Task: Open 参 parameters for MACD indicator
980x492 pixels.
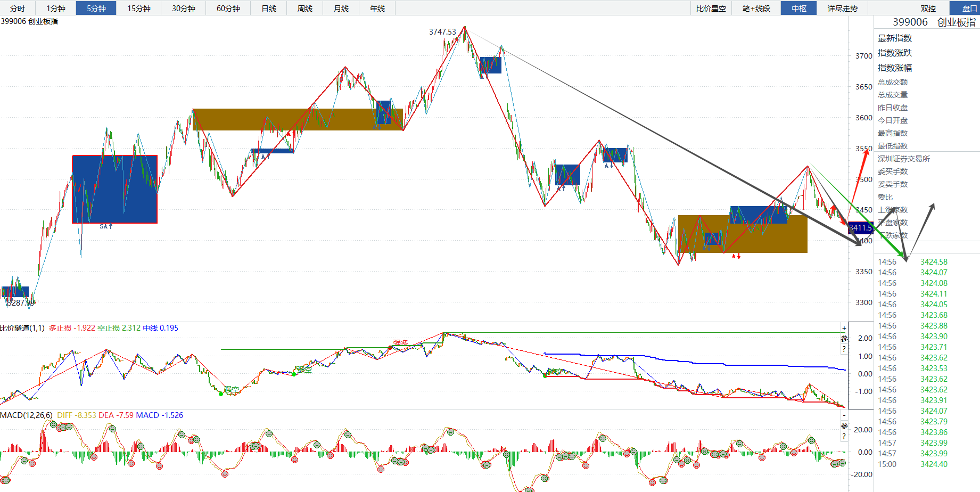Action: click(x=844, y=425)
